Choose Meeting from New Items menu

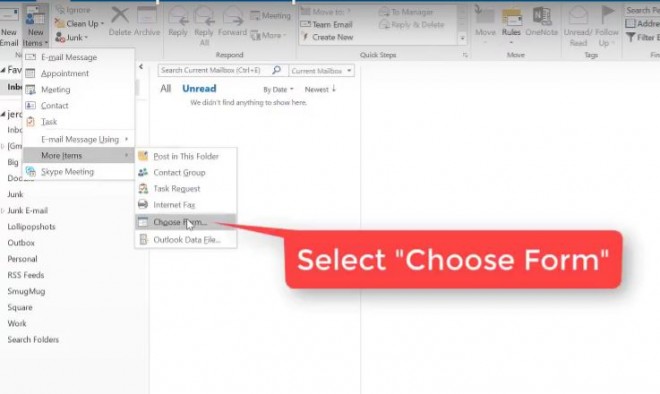(79, 89)
